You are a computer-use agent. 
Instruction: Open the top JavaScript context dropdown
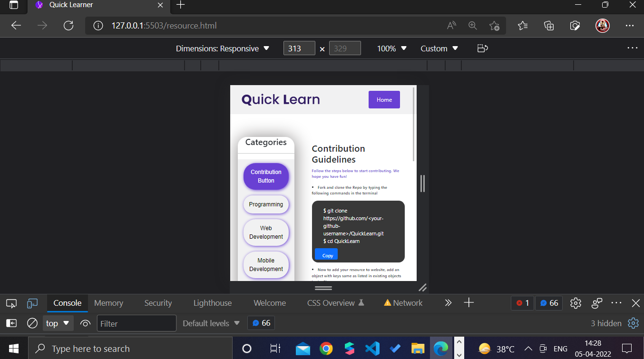click(x=58, y=323)
